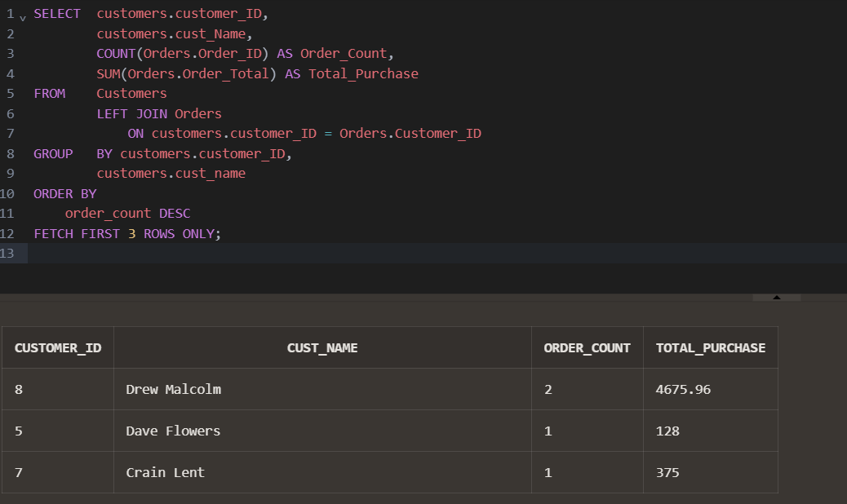Collapse the SELECT statement fold arrow
847x504 pixels.
point(23,18)
